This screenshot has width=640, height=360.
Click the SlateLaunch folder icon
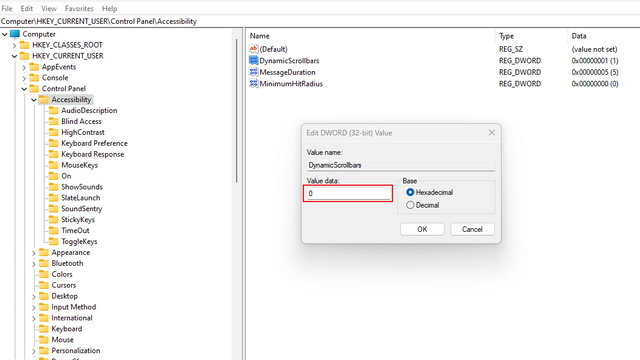tap(53, 198)
